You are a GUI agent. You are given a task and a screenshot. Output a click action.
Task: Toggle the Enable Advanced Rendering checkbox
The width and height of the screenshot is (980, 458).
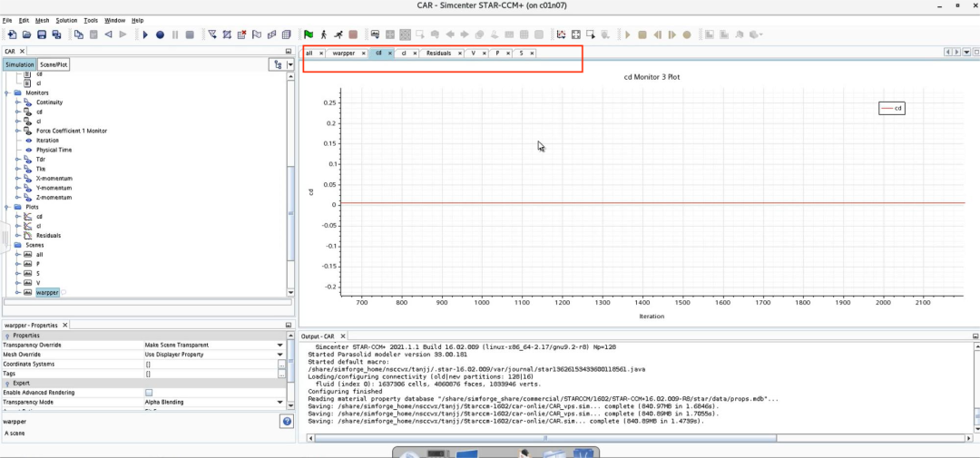[149, 393]
